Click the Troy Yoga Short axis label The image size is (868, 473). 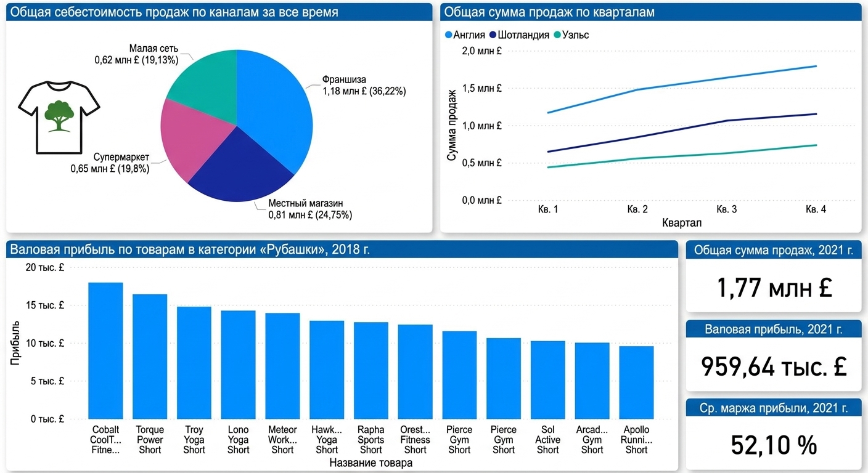click(x=194, y=440)
